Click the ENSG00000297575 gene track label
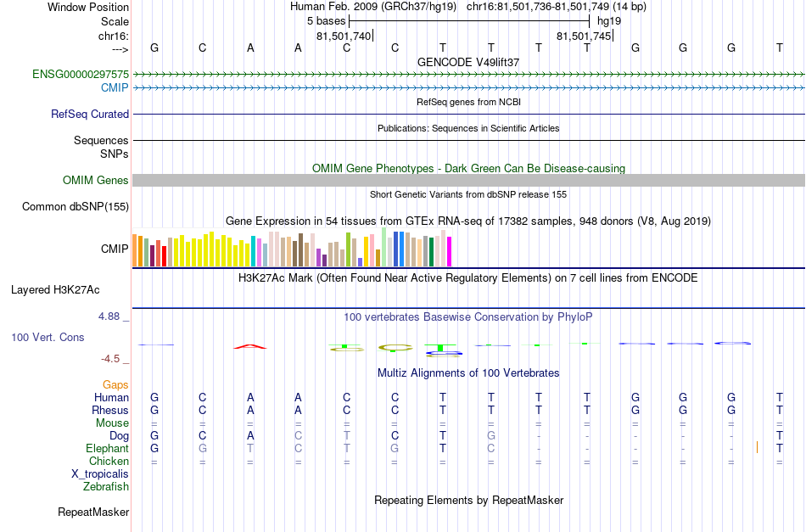This screenshot has width=806, height=532. point(81,74)
